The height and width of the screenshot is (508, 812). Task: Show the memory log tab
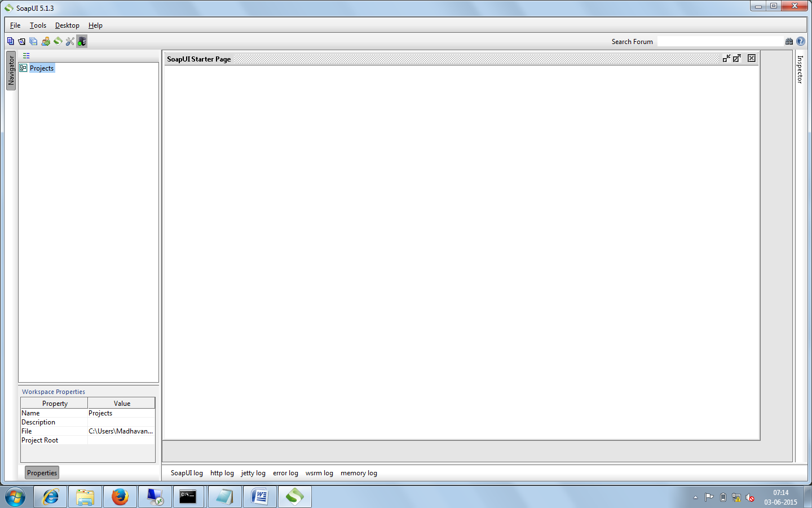359,473
